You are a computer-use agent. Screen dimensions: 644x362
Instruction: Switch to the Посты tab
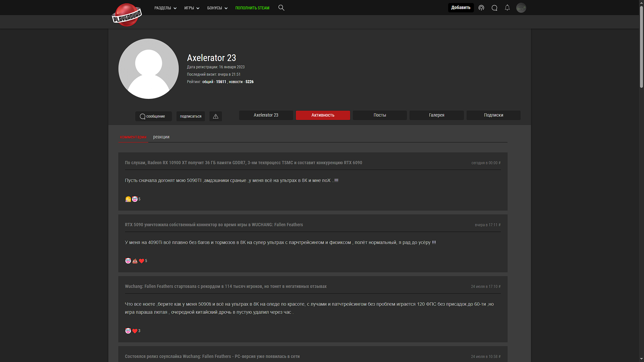click(380, 115)
